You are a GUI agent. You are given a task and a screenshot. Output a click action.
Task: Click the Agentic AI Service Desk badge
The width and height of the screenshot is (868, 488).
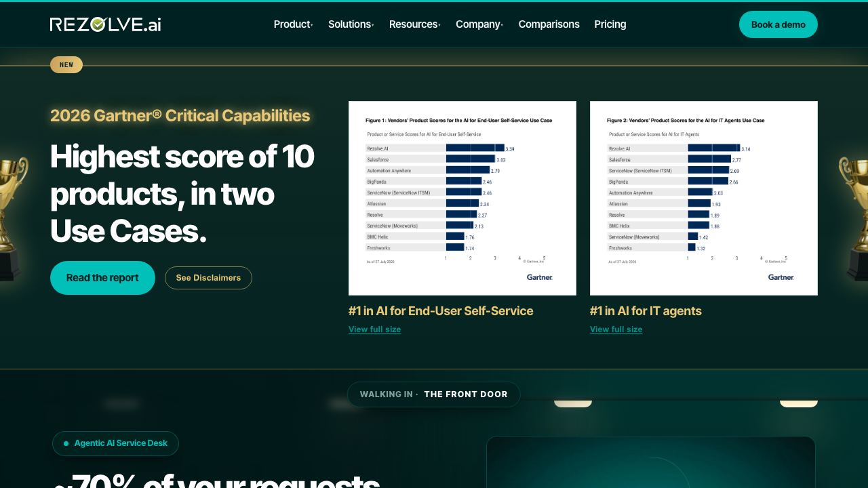[x=115, y=443]
